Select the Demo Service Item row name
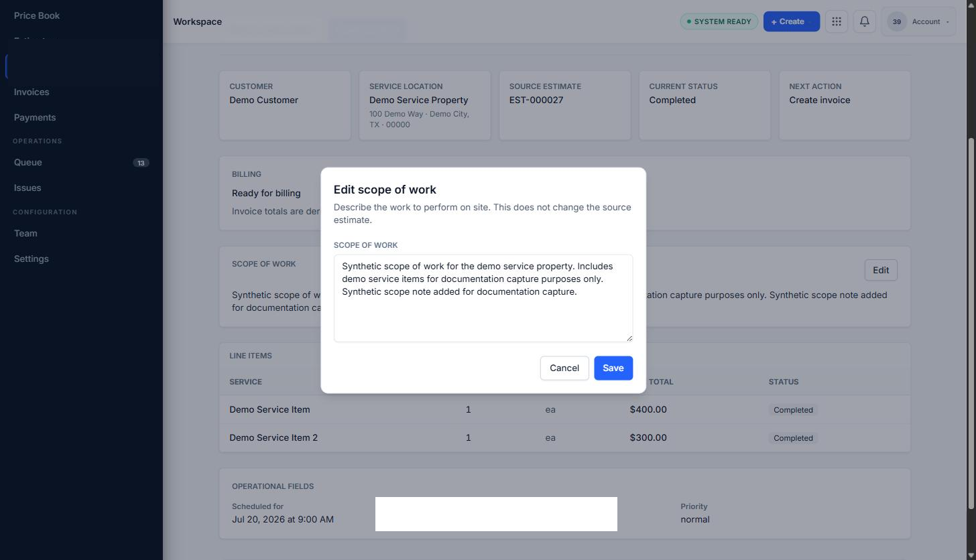The width and height of the screenshot is (976, 560). [269, 409]
